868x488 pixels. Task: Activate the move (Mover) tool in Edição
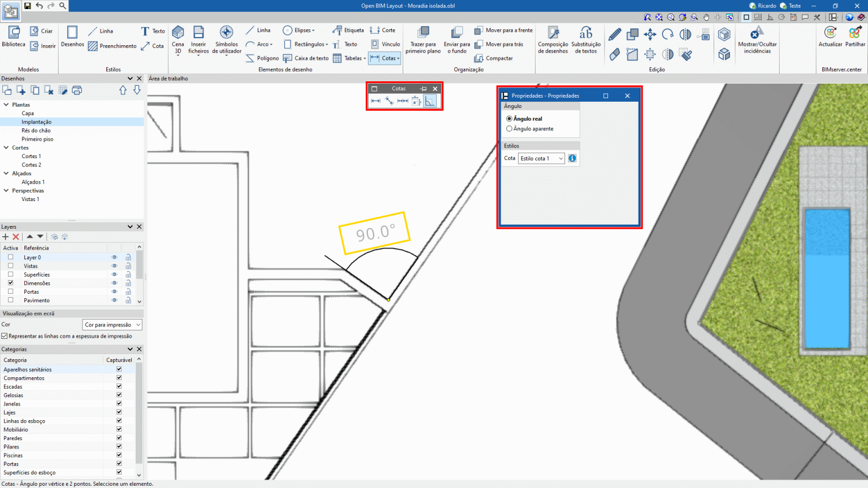tap(650, 34)
